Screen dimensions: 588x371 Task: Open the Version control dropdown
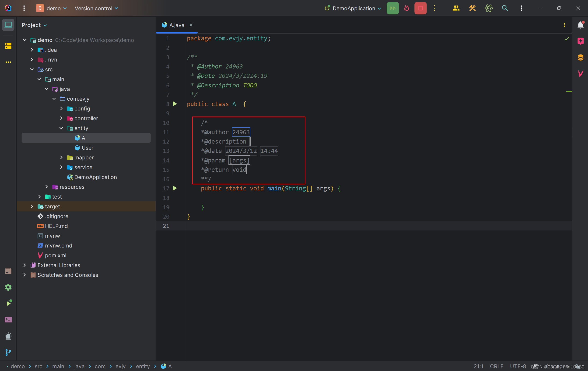coord(96,8)
